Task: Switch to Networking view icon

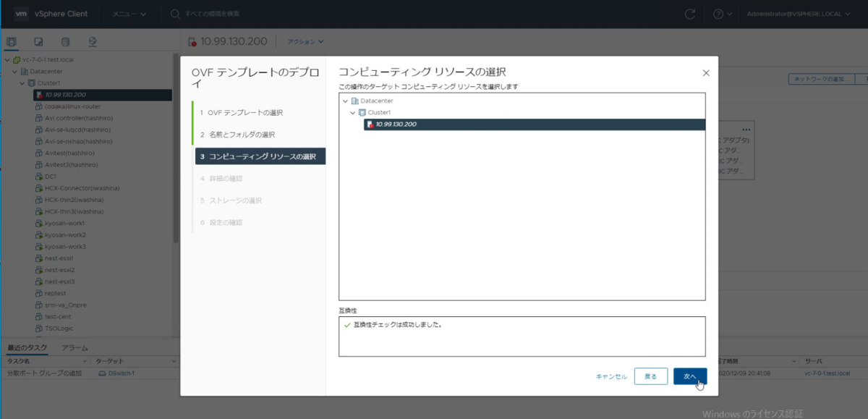Action: [x=93, y=41]
